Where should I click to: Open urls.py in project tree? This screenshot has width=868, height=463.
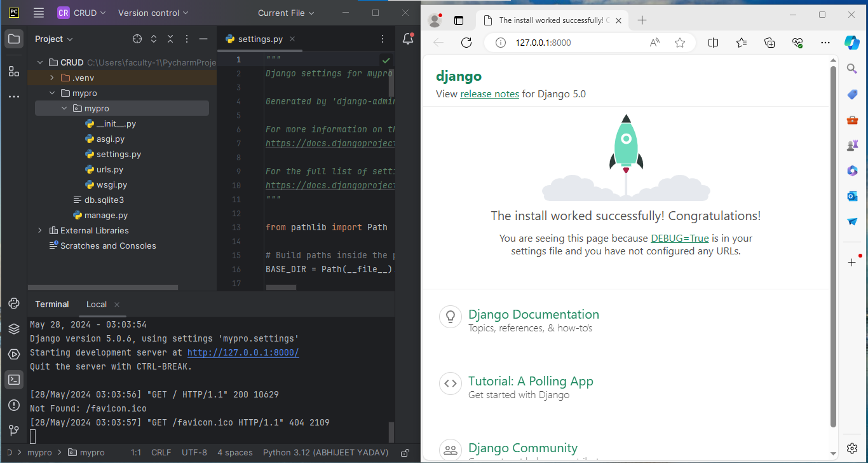point(105,169)
